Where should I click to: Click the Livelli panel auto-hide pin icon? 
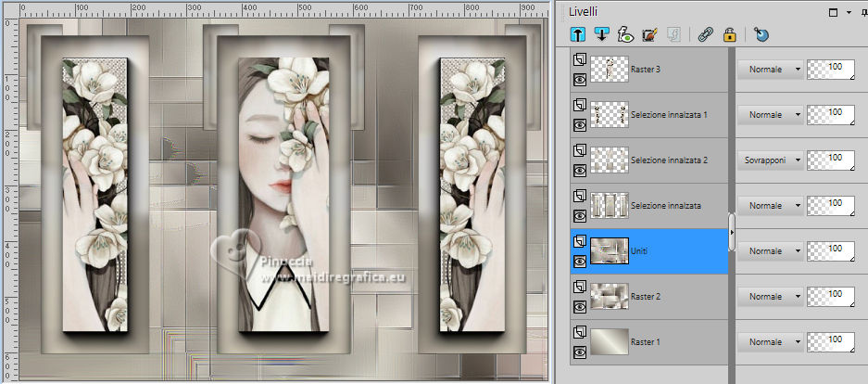pos(864,12)
